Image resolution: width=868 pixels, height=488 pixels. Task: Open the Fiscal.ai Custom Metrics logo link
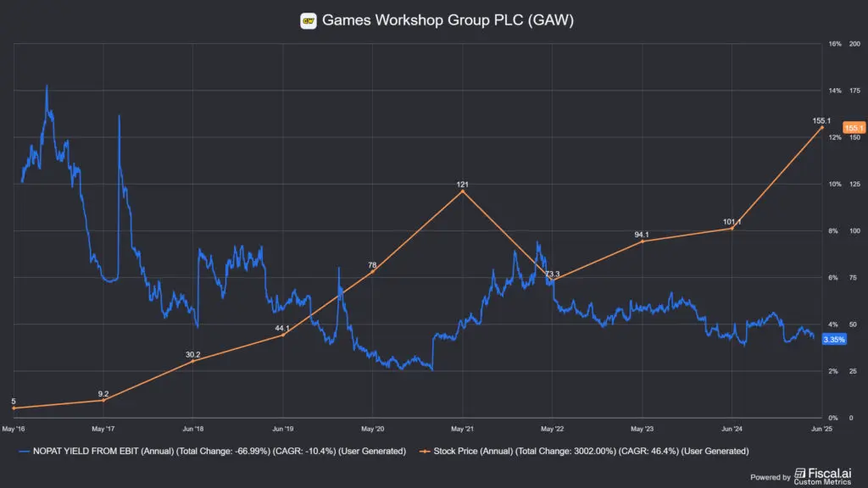click(x=822, y=476)
